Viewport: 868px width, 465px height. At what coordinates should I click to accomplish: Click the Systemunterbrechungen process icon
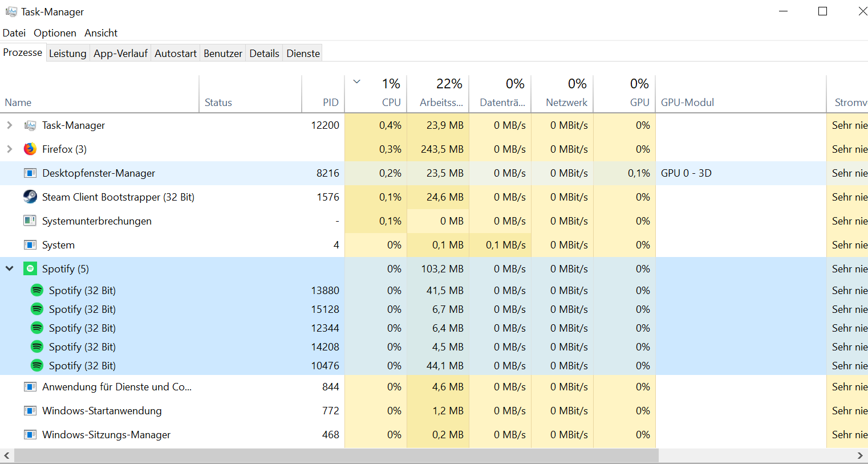[30, 221]
